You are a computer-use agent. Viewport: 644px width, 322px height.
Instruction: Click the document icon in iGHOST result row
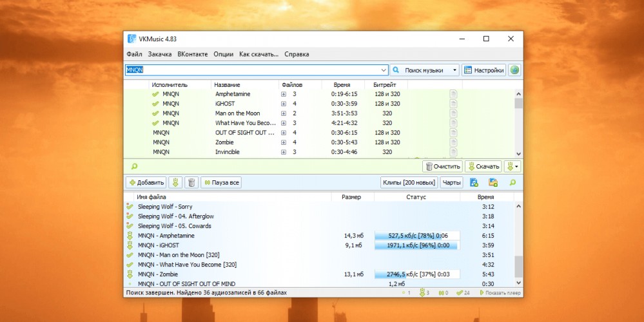[453, 104]
